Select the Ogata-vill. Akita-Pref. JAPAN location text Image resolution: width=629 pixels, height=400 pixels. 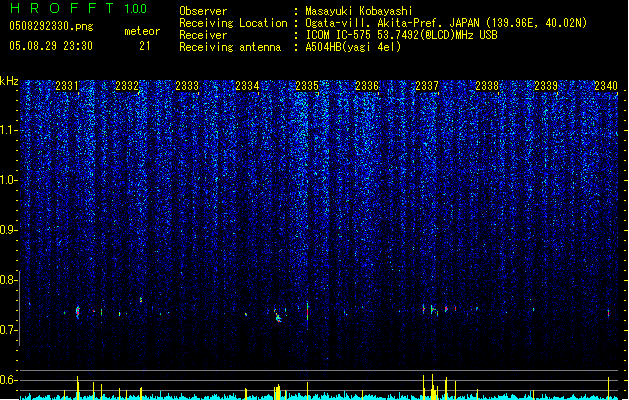(446, 23)
